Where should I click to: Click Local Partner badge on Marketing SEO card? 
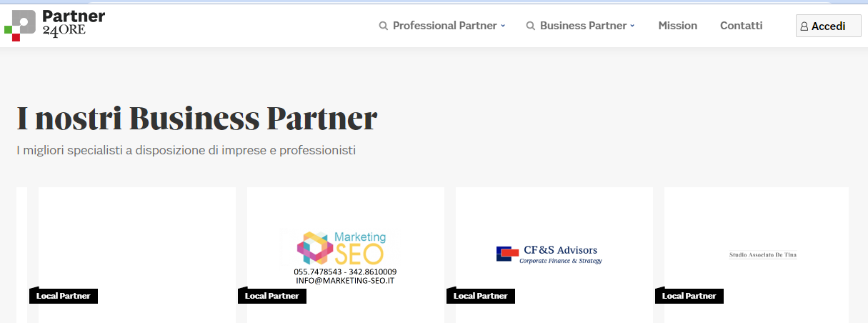[x=272, y=296]
